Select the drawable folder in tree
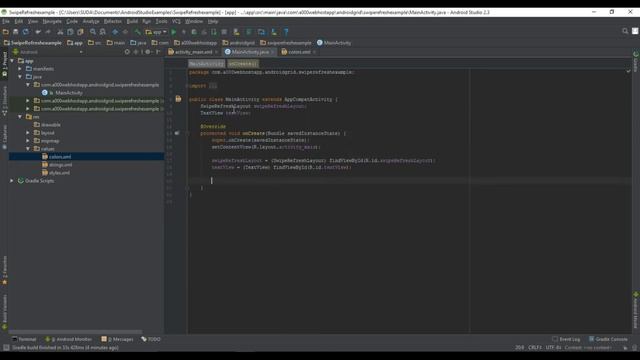Screen dimensions: 640x360 tap(51, 125)
